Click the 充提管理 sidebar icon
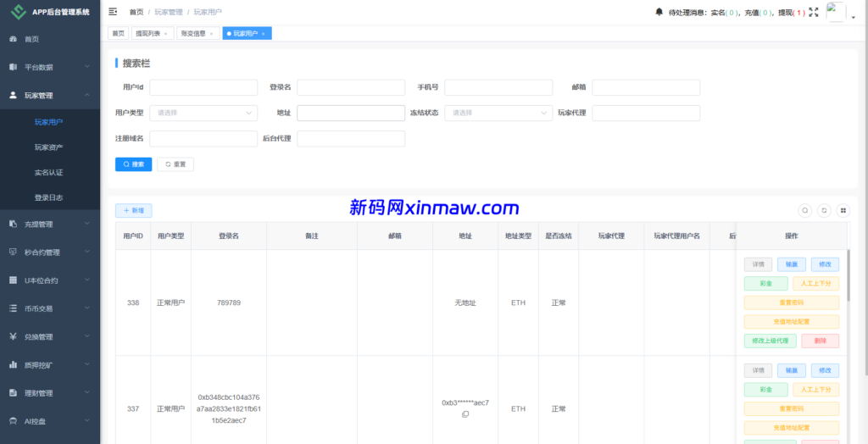Viewport: 868px width, 444px height. 14,225
